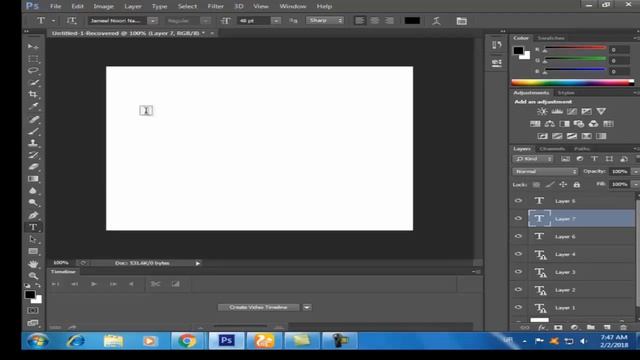Viewport: 640px width, 360px height.
Task: Select the Crop tool
Action: 33,94
